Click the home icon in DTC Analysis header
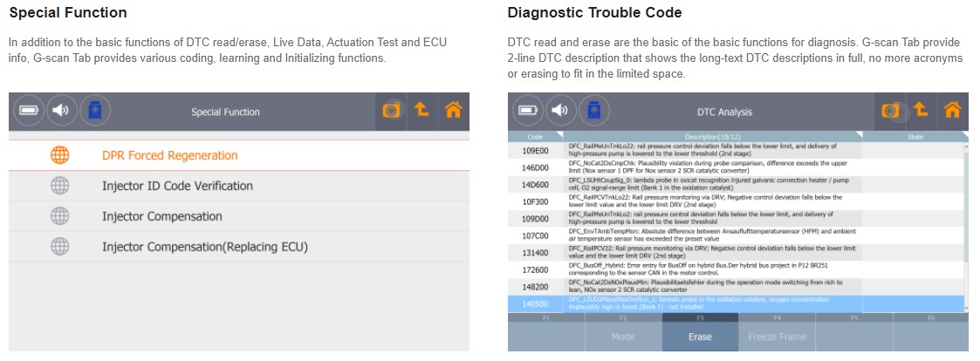This screenshot has height=361, width=980. 952,110
